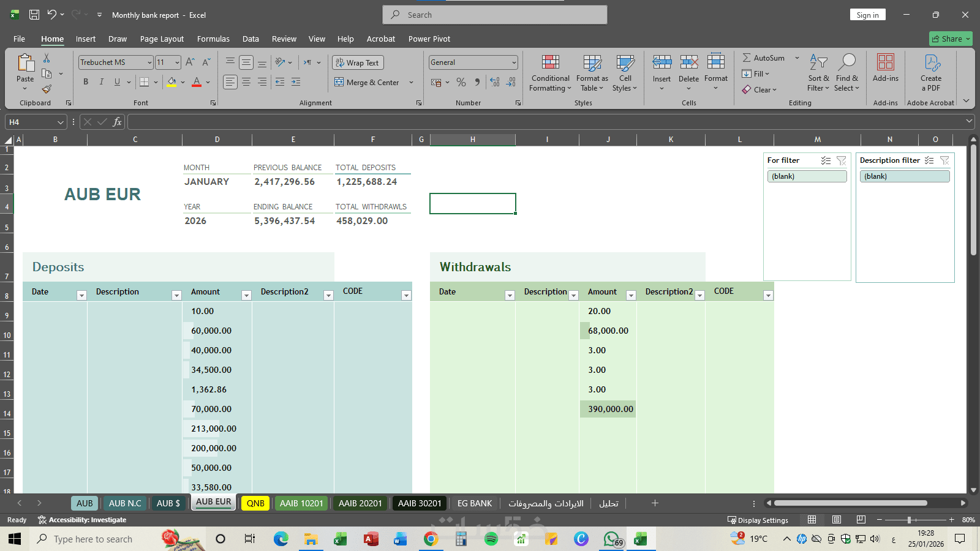Toggle Center horizontal alignment
980x551 pixels.
click(246, 82)
